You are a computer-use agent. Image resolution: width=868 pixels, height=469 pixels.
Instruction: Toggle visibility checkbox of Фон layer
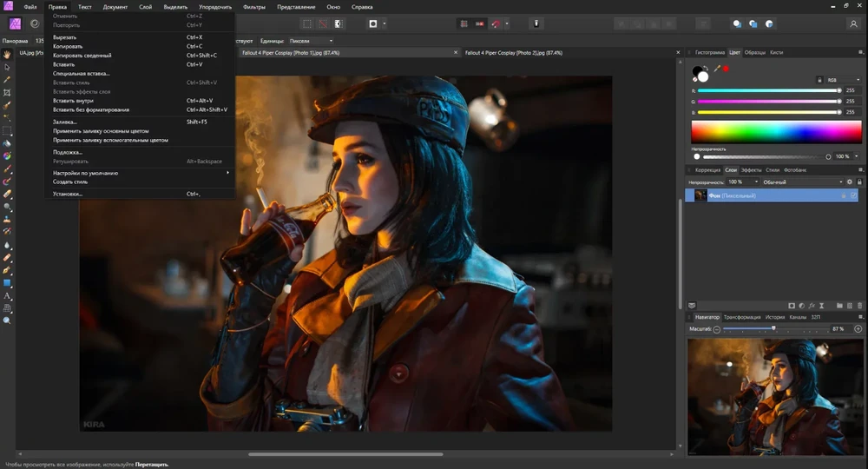click(853, 195)
